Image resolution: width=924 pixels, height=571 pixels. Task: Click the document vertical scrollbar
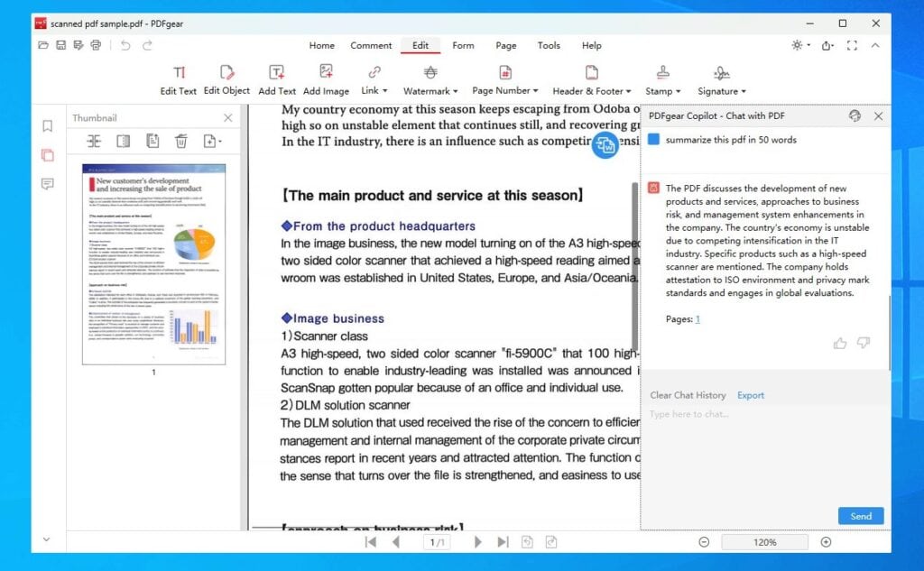pyautogui.click(x=634, y=268)
